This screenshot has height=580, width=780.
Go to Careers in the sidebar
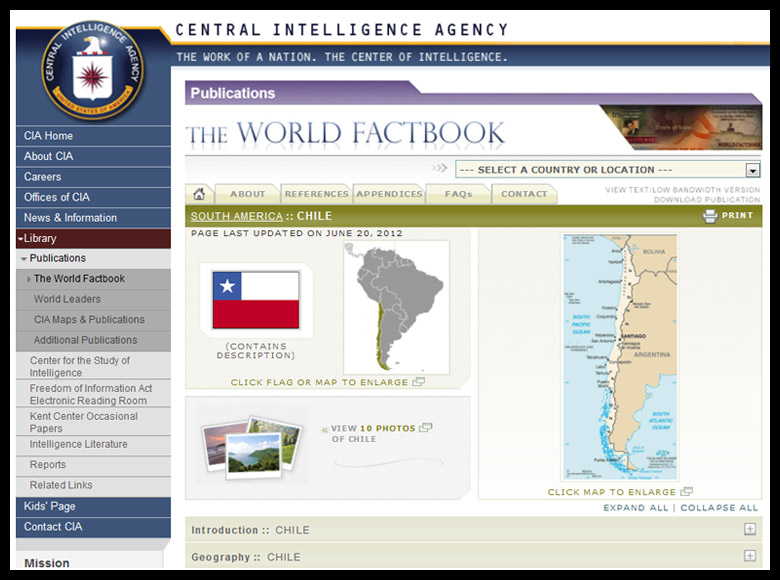tap(43, 177)
